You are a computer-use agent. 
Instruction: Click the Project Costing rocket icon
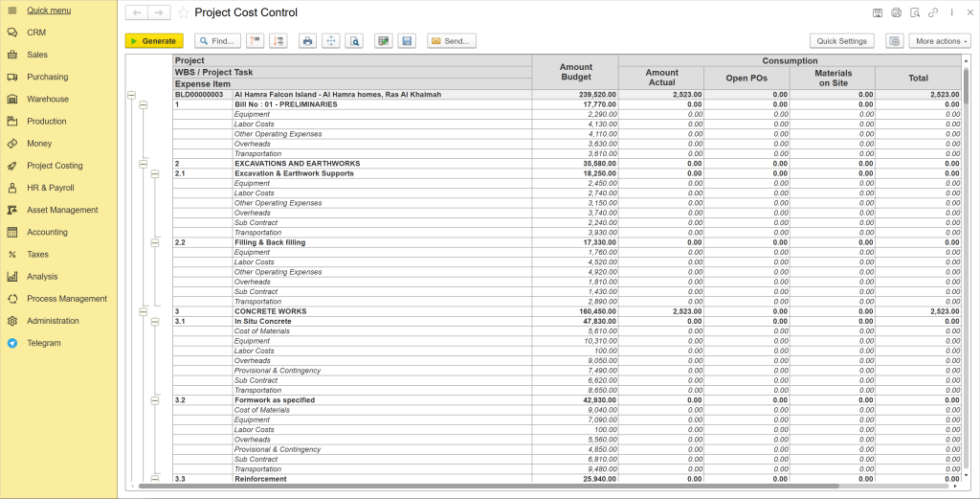coord(11,166)
